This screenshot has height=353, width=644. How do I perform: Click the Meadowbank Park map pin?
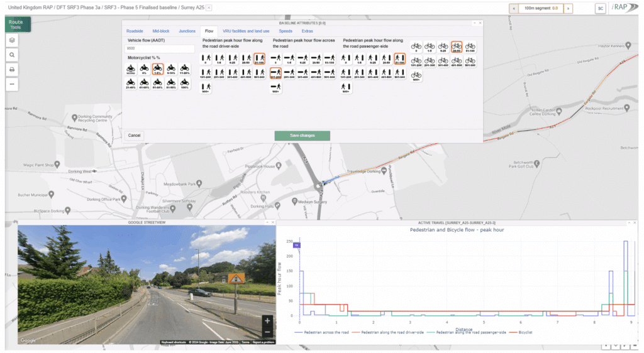tap(199, 183)
